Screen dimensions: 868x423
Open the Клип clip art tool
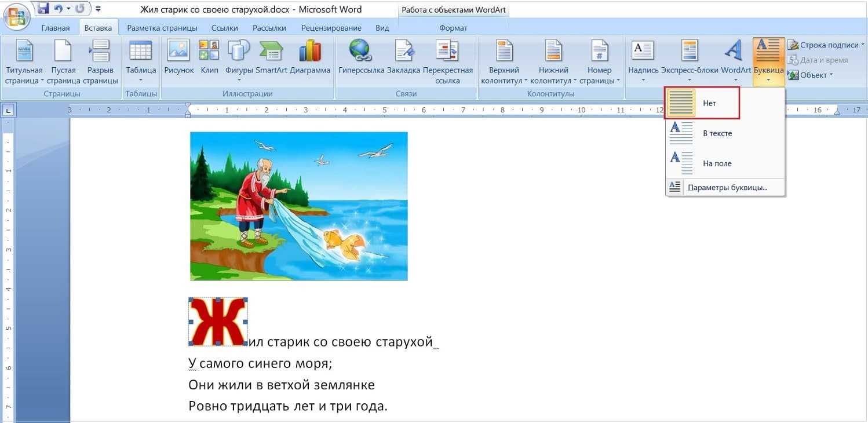click(209, 57)
